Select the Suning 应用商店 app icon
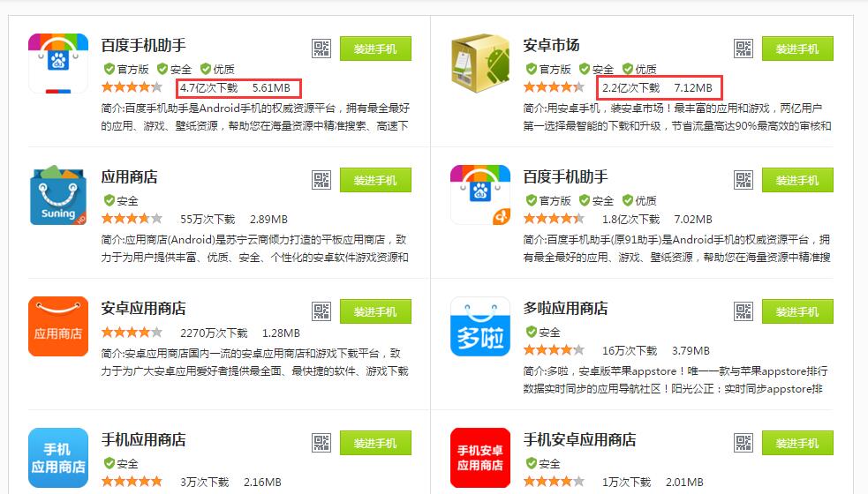The height and width of the screenshot is (494, 868). click(58, 195)
